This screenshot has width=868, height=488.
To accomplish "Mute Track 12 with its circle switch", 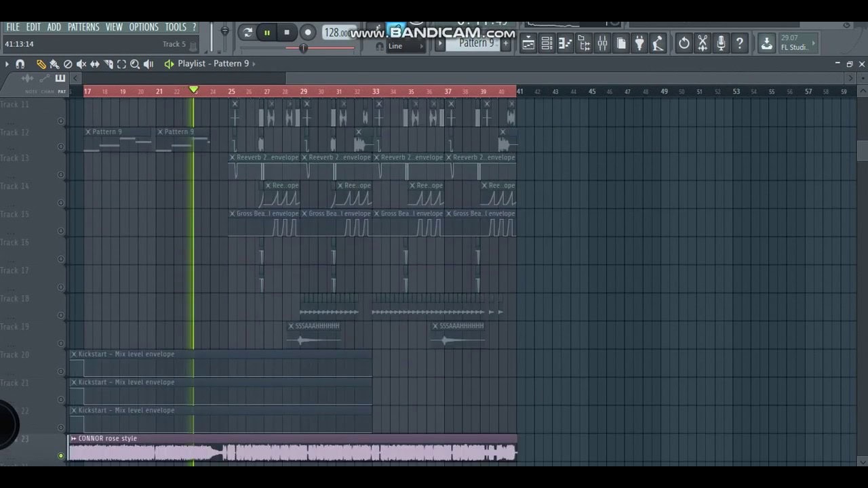I will pos(61,146).
